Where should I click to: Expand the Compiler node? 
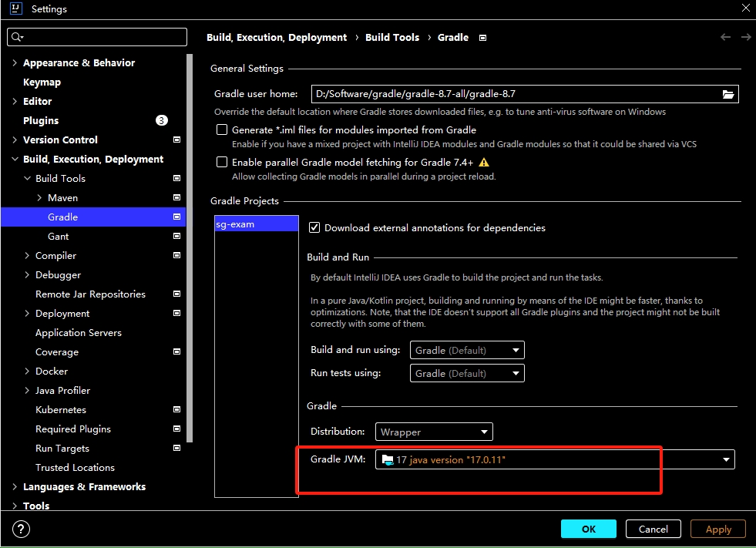(x=27, y=256)
